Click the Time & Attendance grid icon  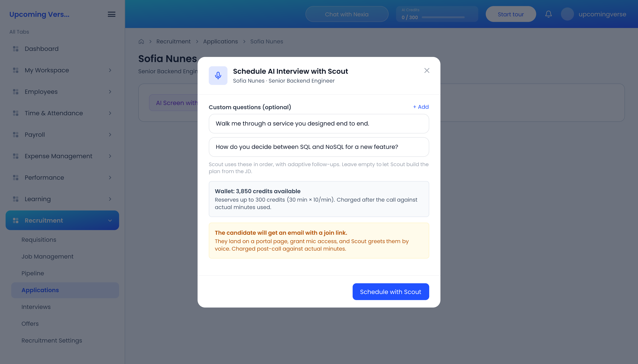[x=16, y=113]
